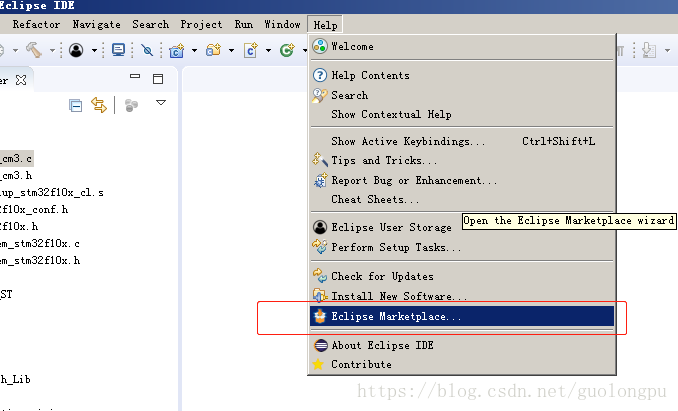Image resolution: width=678 pixels, height=411 pixels.
Task: Click the New Source Folder icon
Action: (214, 50)
